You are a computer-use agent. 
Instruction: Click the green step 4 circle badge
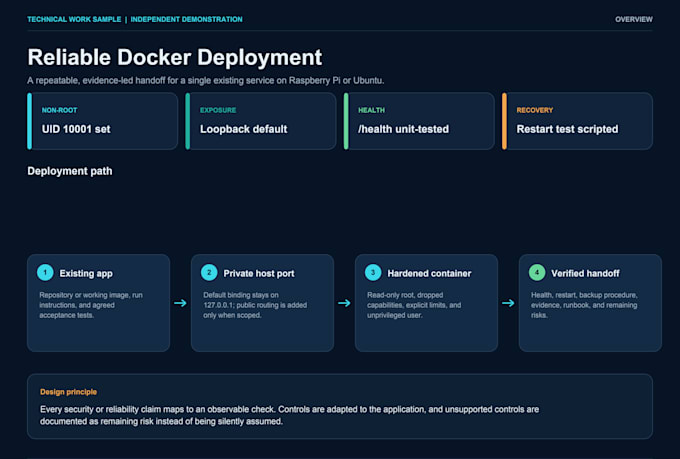pos(537,272)
